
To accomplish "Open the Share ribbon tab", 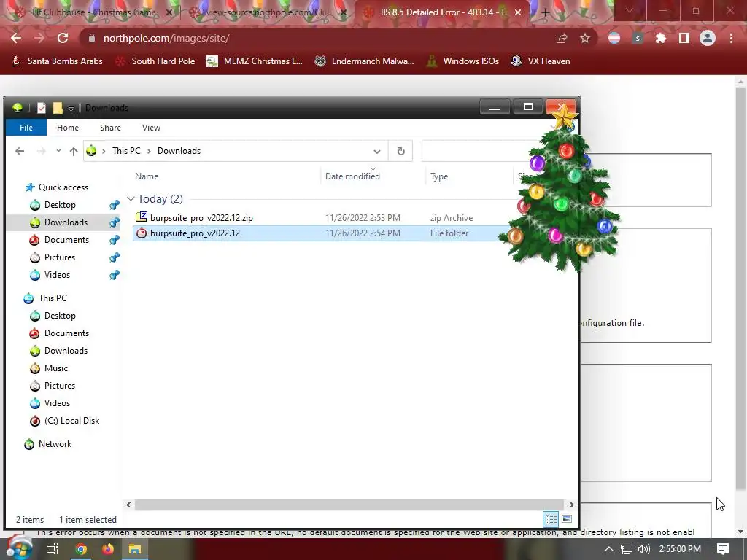I will point(110,128).
